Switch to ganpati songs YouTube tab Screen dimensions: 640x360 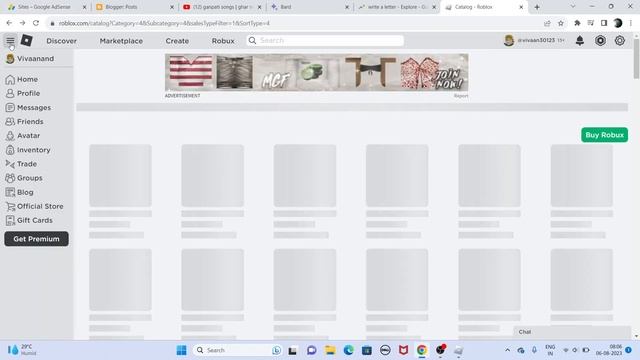click(x=222, y=7)
